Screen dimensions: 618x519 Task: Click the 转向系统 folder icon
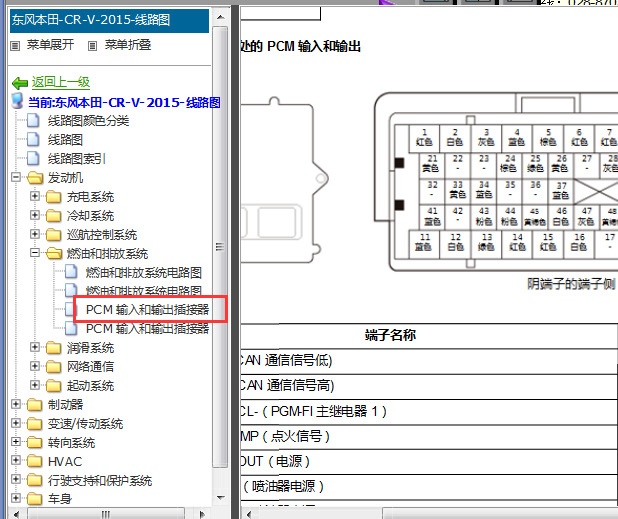pyautogui.click(x=35, y=442)
